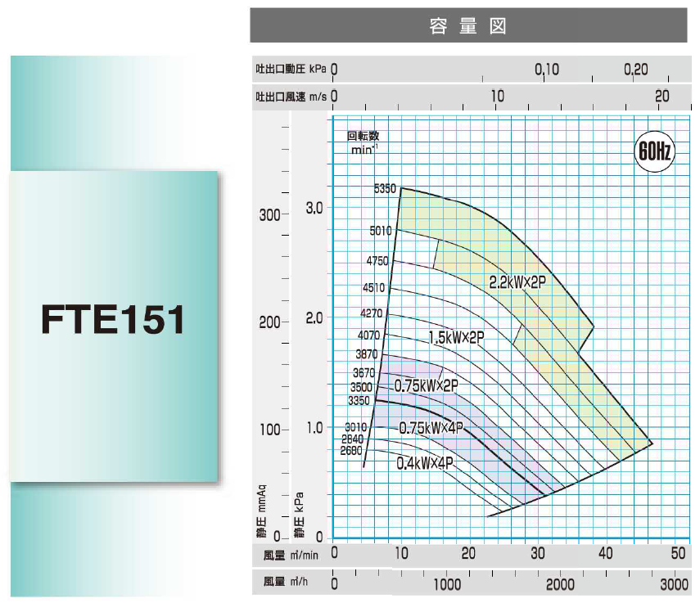
Task: Click the 回転数 min⁻¹ legend text
Action: [x=364, y=142]
